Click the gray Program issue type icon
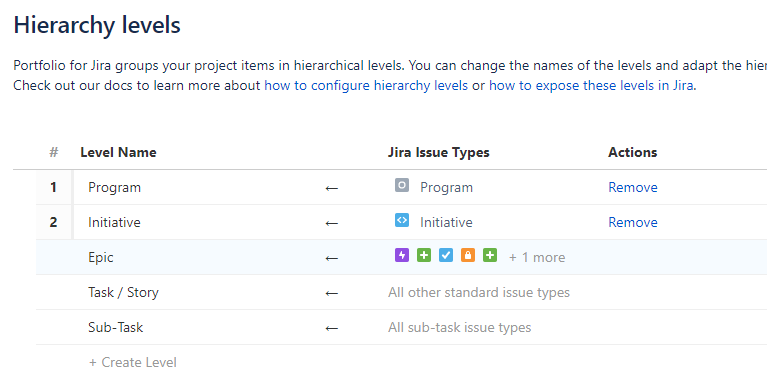767x390 pixels. 402,185
